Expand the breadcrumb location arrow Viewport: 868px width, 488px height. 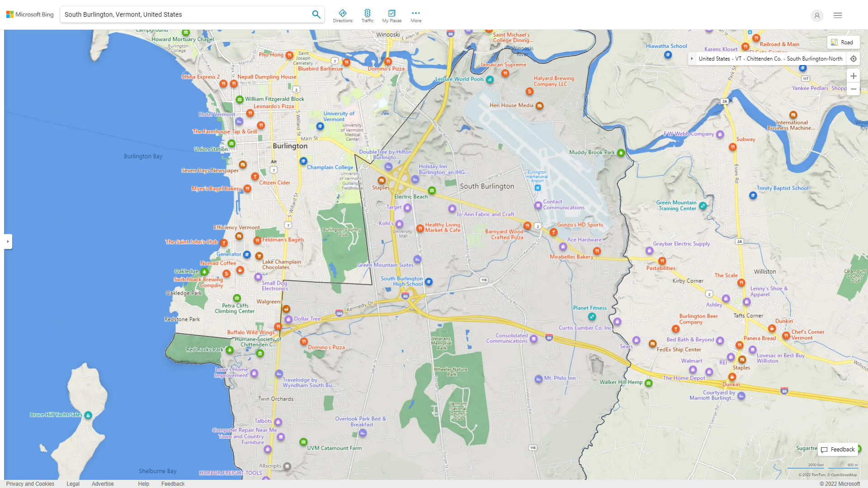(692, 59)
